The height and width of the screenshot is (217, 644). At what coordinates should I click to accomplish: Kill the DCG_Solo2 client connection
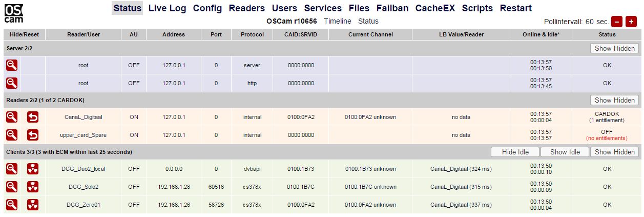pos(32,187)
